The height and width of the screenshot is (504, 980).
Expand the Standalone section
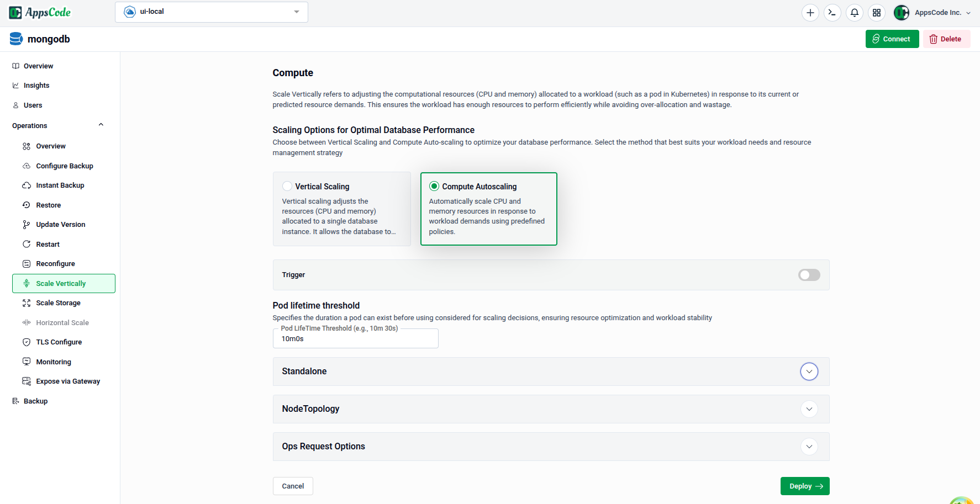click(809, 371)
